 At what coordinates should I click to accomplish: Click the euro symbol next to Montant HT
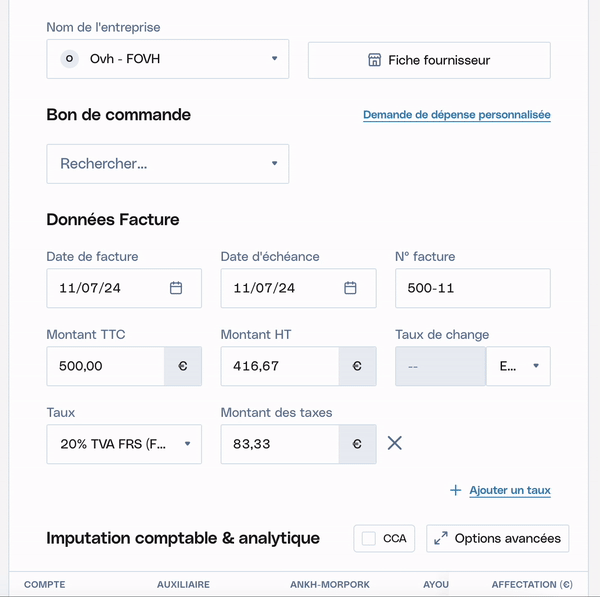pos(357,366)
